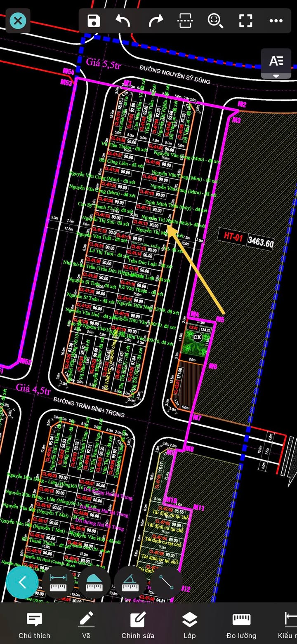Screen dimensions: 297x644
Task: Activate the zoom window magnifier icon
Action: coord(215,21)
